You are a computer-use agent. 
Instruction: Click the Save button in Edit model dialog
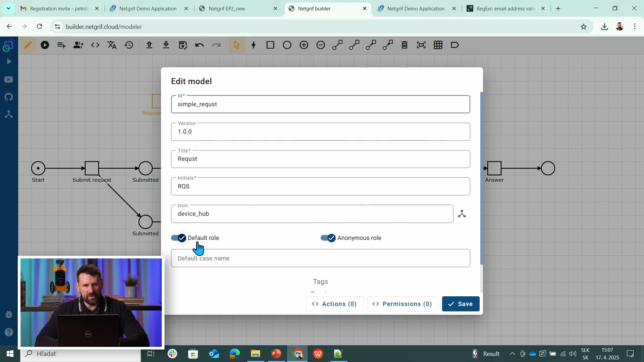pyautogui.click(x=461, y=304)
